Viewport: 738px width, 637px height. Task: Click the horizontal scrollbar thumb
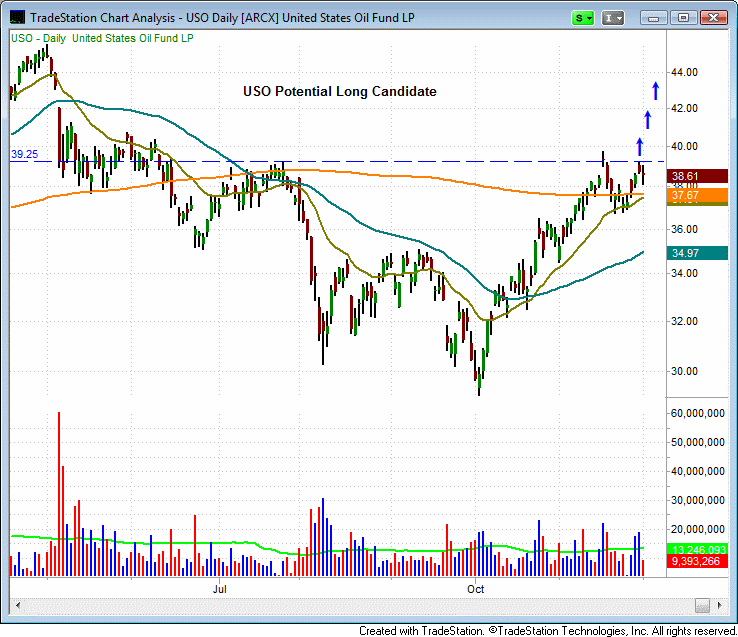pos(702,605)
